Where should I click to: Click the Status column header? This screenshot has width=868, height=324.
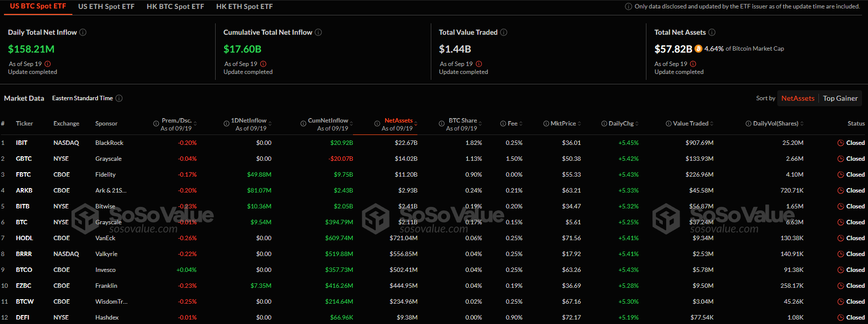point(856,124)
